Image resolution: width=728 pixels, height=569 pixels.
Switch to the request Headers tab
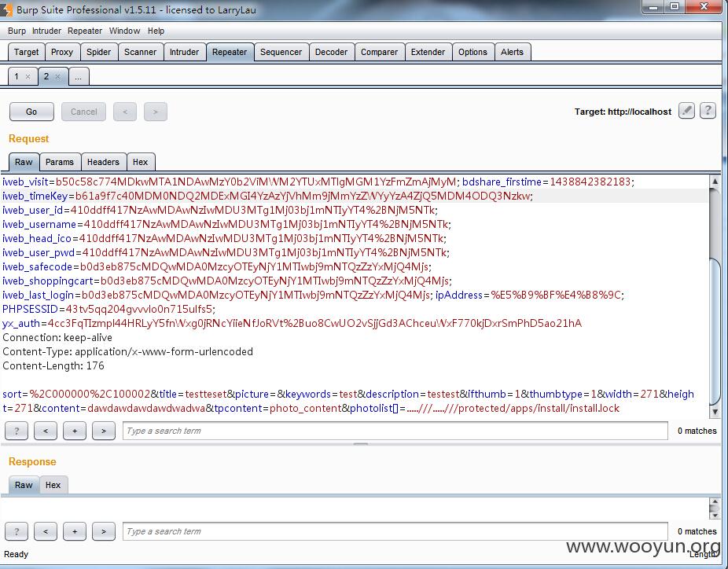(103, 162)
